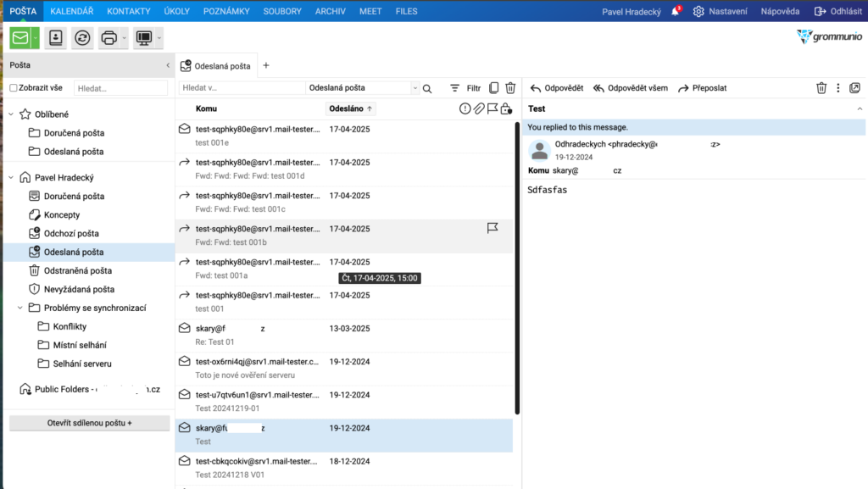Open the new email dropdown arrow
Image resolution: width=868 pixels, height=489 pixels.
[35, 37]
